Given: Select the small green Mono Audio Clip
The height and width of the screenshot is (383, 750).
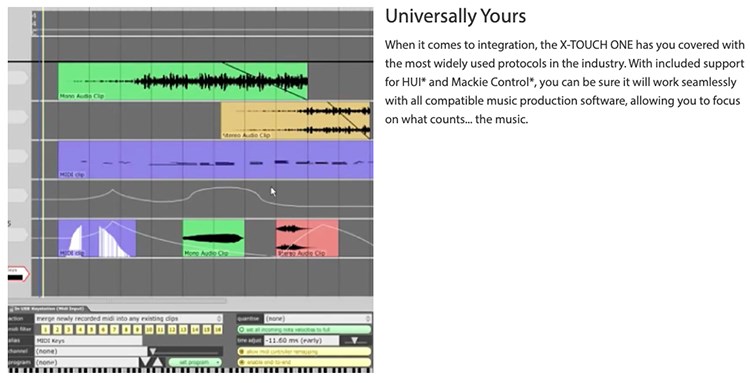Looking at the screenshot, I should coord(213,238).
